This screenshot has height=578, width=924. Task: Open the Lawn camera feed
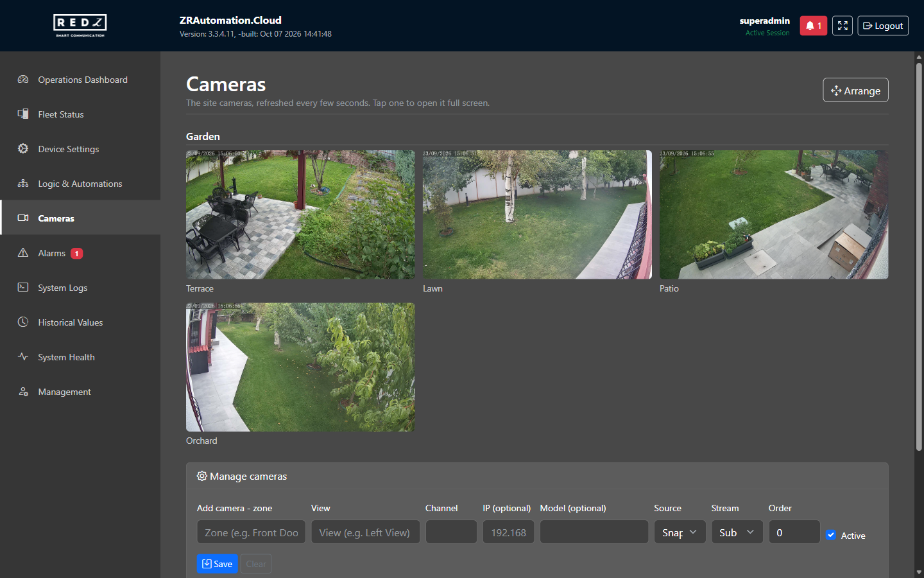click(537, 215)
